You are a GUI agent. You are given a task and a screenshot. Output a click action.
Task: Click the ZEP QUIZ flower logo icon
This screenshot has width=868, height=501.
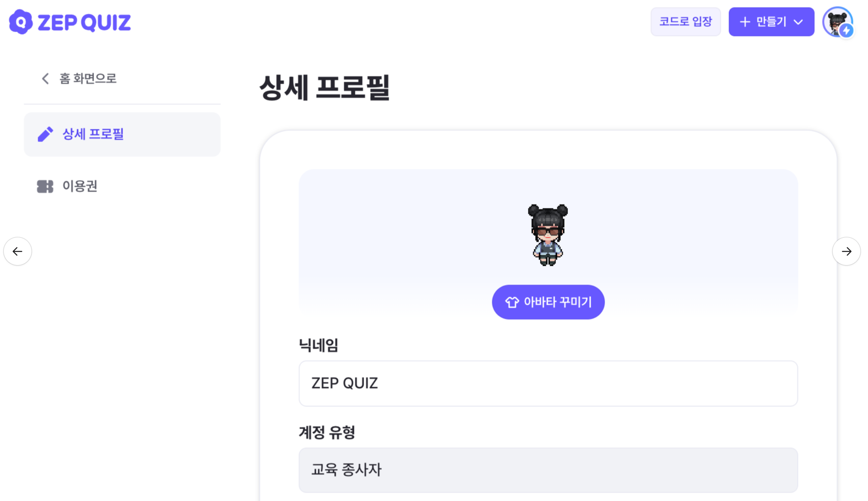click(21, 22)
